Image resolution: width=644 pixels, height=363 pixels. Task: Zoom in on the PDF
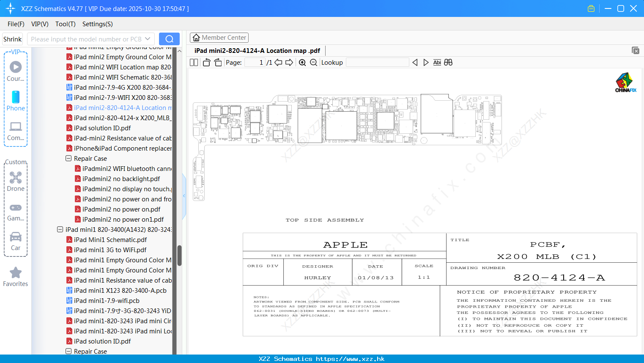302,63
